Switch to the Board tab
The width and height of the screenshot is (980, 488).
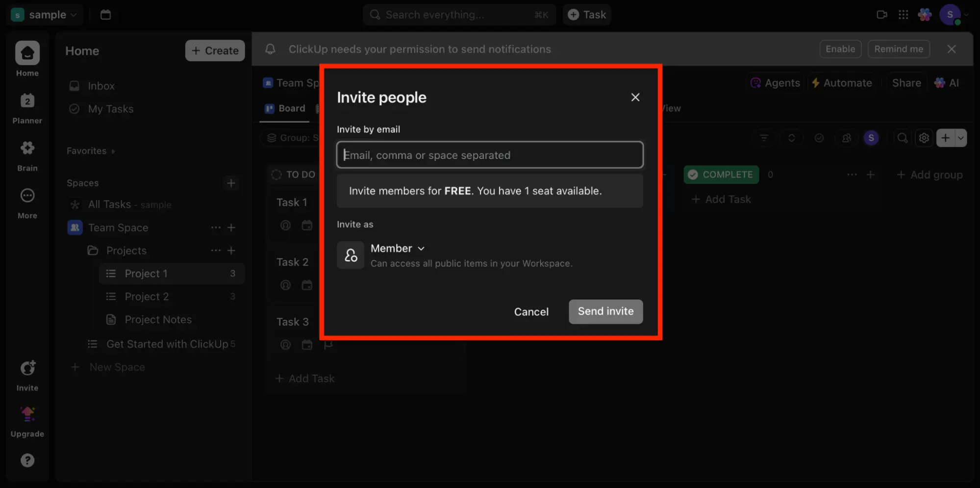[x=285, y=108]
